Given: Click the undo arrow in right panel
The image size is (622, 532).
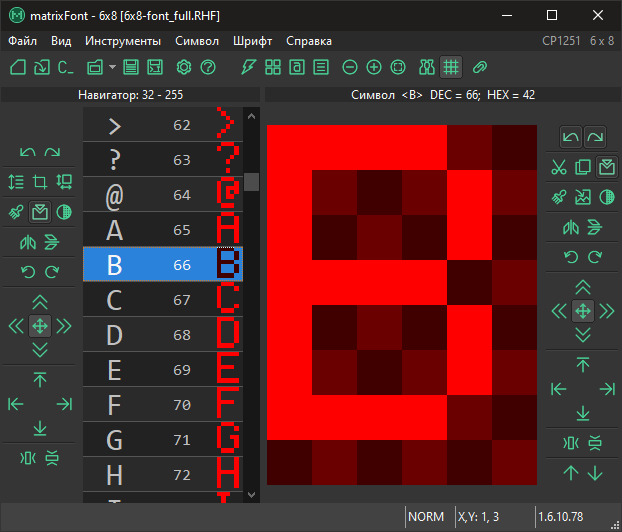Looking at the screenshot, I should coord(570,137).
